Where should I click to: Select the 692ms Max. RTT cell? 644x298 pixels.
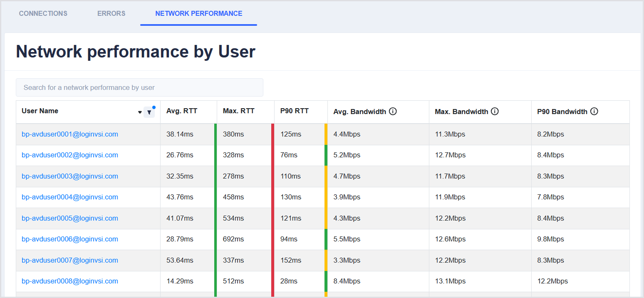click(x=245, y=239)
